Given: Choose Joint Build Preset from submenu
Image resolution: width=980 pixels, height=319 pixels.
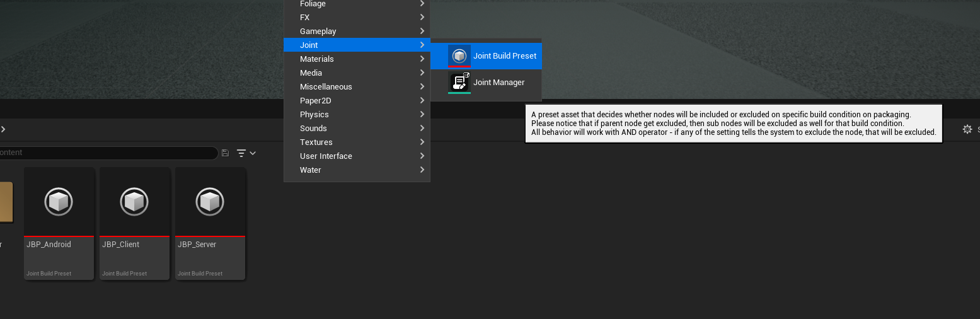Looking at the screenshot, I should (504, 55).
